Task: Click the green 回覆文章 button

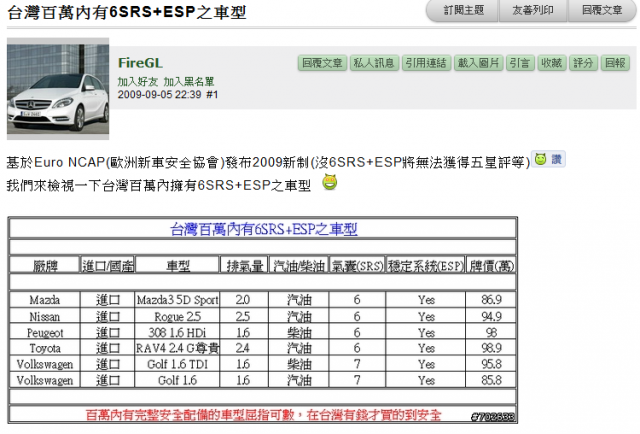Action: pyautogui.click(x=322, y=63)
